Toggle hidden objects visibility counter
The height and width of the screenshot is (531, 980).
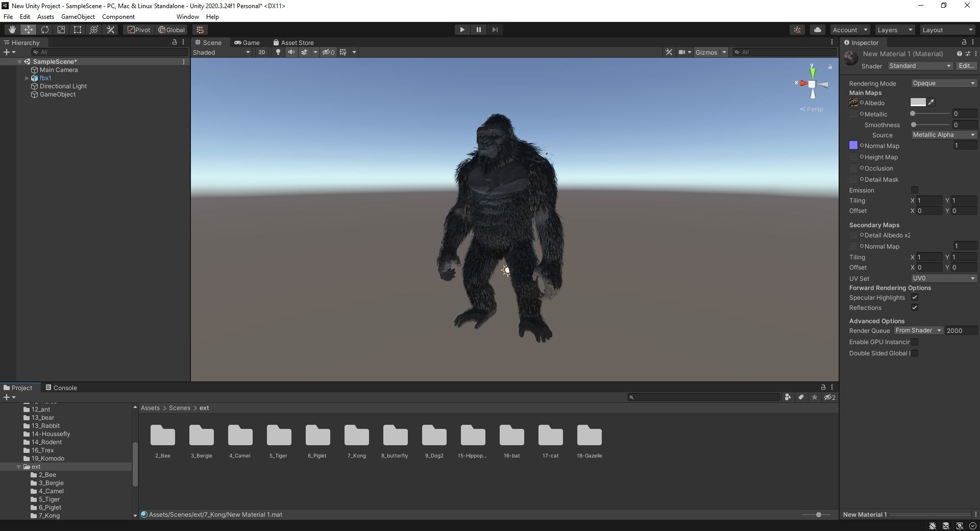point(328,52)
